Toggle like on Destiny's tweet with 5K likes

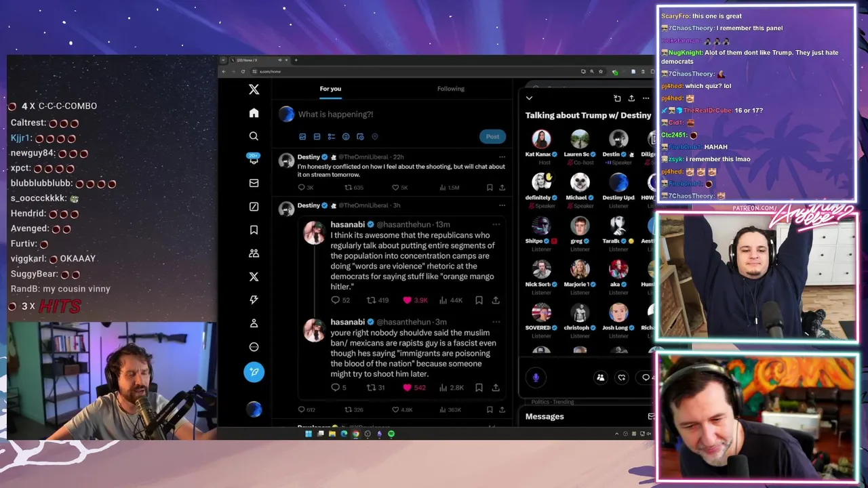(399, 188)
